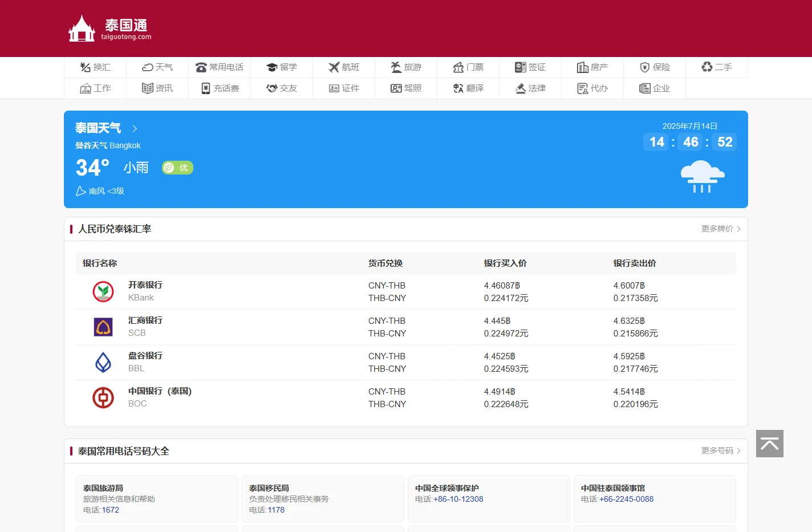Open the 保险 insurance section
Image resolution: width=812 pixels, height=532 pixels.
pyautogui.click(x=655, y=67)
